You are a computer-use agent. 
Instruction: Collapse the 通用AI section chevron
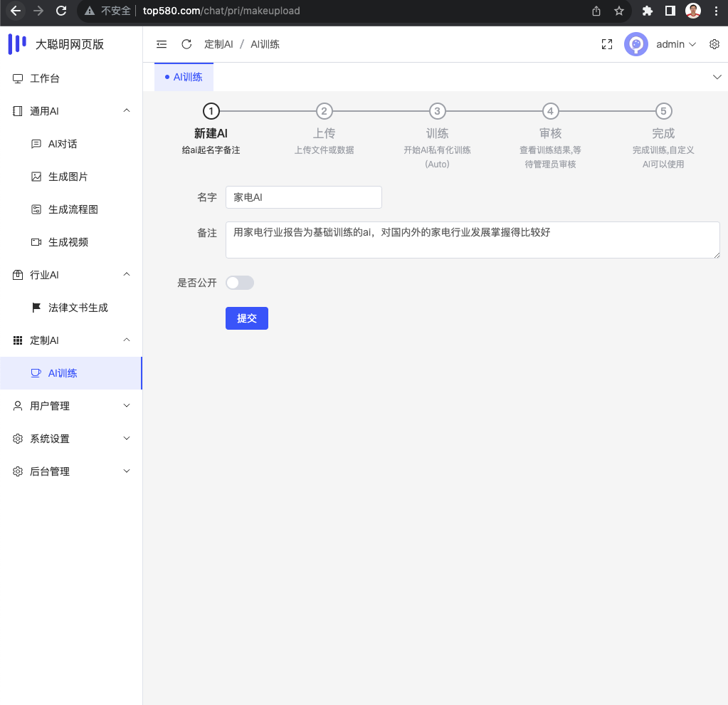point(126,110)
